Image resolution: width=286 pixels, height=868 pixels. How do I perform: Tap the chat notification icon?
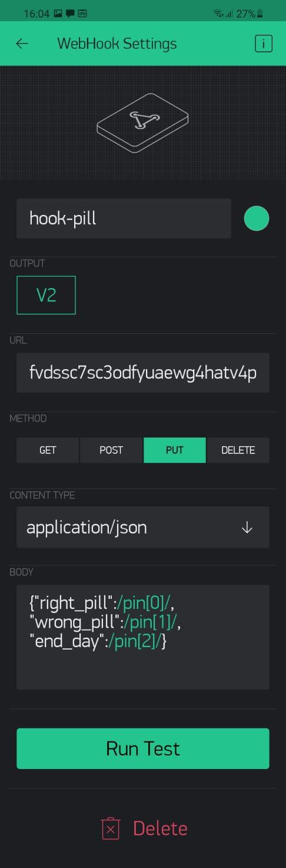70,13
